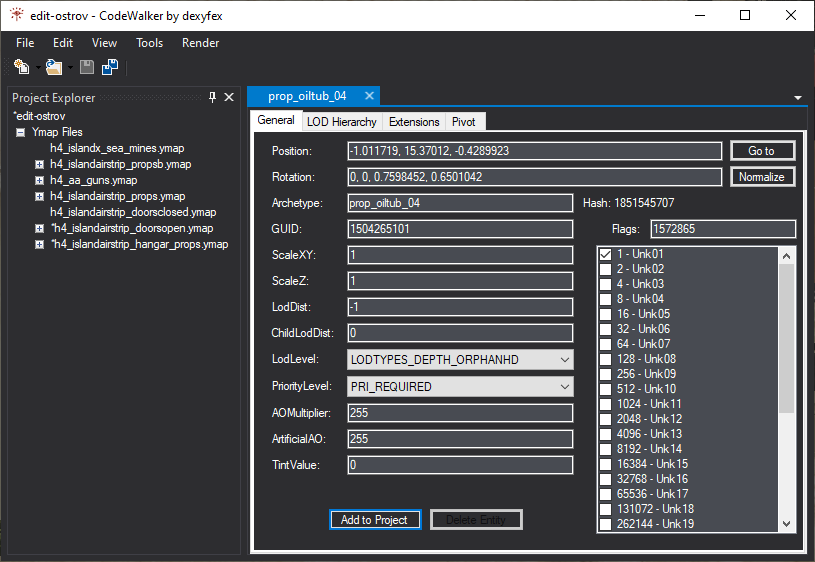Close the prop_oiltub_04 document tab
The height and width of the screenshot is (562, 815).
(369, 96)
